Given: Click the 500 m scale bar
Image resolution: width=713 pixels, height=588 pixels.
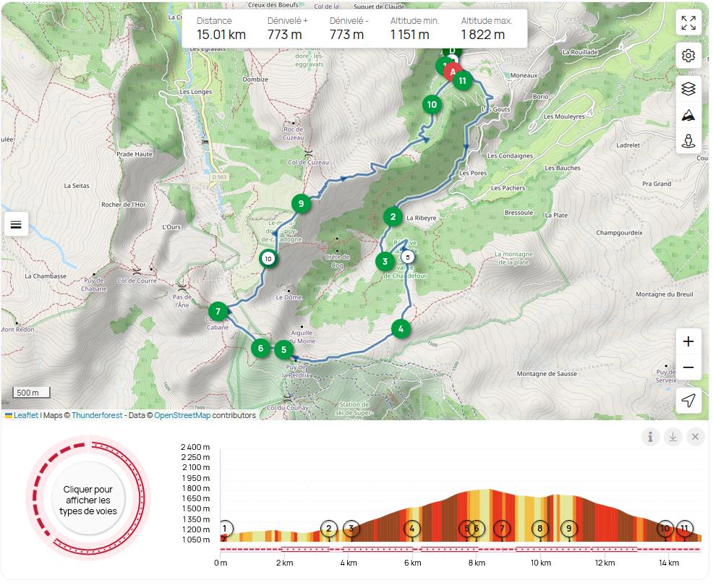Looking at the screenshot, I should [x=31, y=393].
